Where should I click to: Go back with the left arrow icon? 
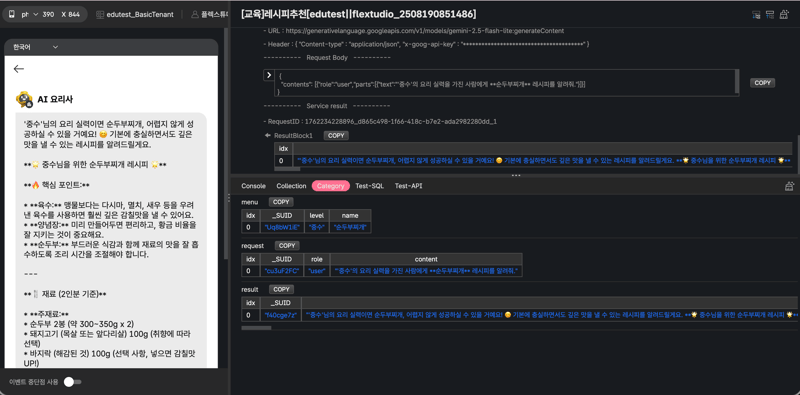point(19,69)
